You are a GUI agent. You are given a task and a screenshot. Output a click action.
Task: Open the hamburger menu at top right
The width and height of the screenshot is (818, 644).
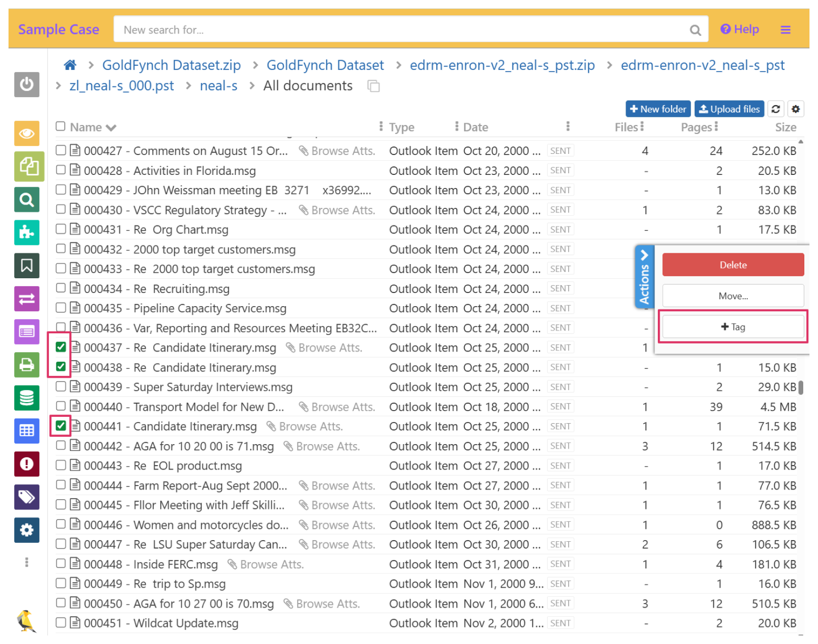pos(785,30)
